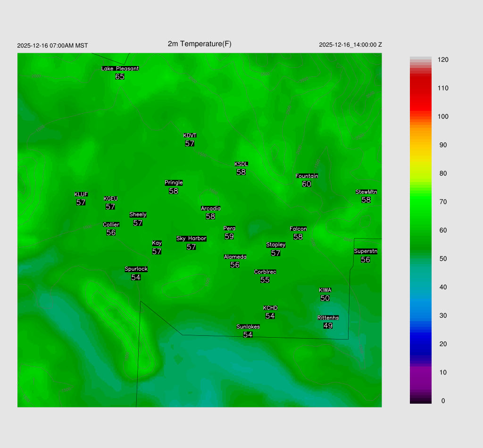
Task: Click the Spurlock station label
Action: tap(136, 269)
